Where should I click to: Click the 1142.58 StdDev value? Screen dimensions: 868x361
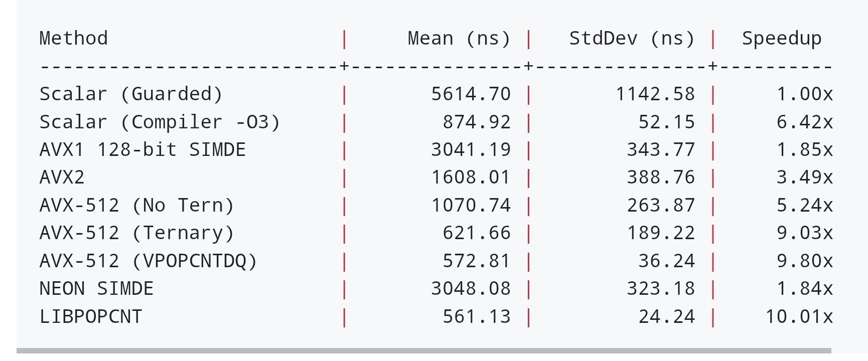pos(655,94)
